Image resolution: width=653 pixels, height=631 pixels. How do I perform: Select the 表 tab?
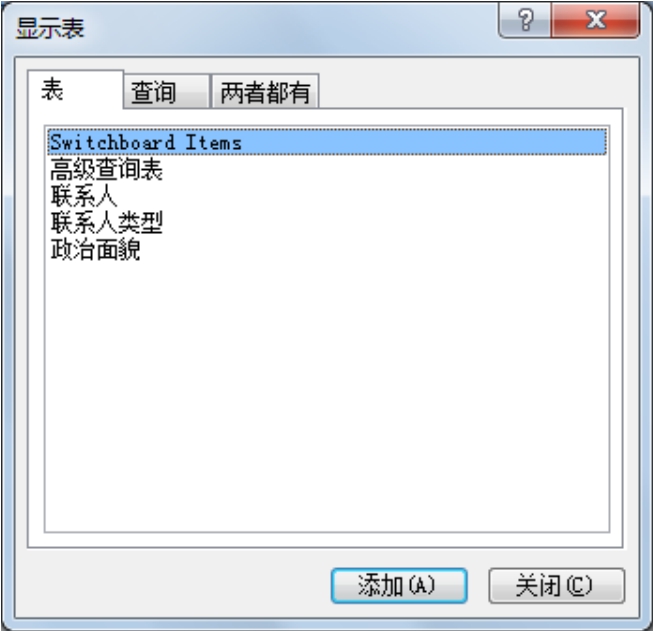[75, 90]
